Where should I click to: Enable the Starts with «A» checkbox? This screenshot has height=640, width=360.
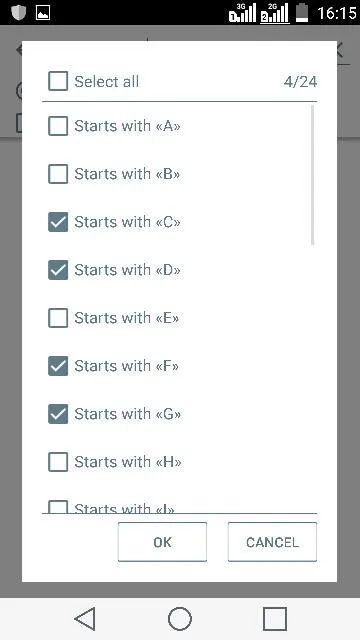coord(58,126)
